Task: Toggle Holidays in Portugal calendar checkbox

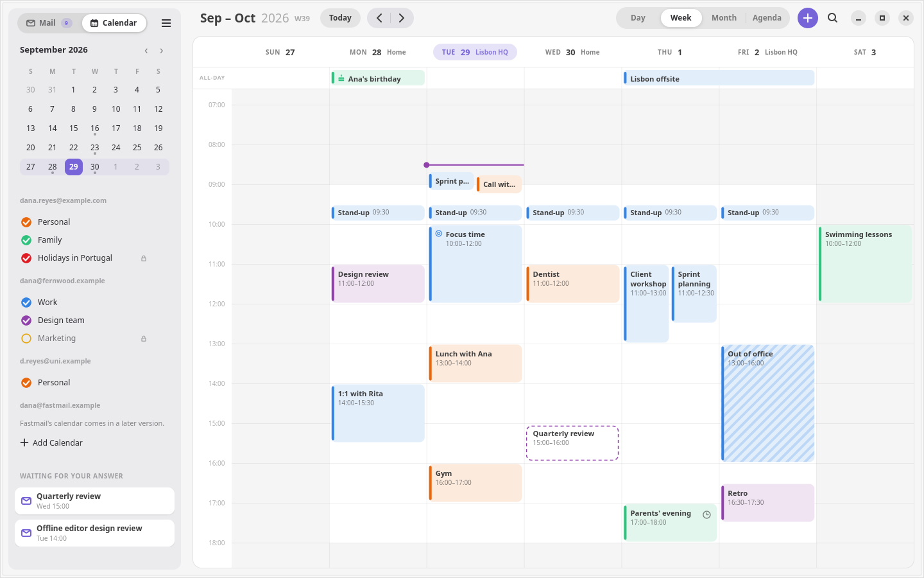Action: tap(26, 258)
